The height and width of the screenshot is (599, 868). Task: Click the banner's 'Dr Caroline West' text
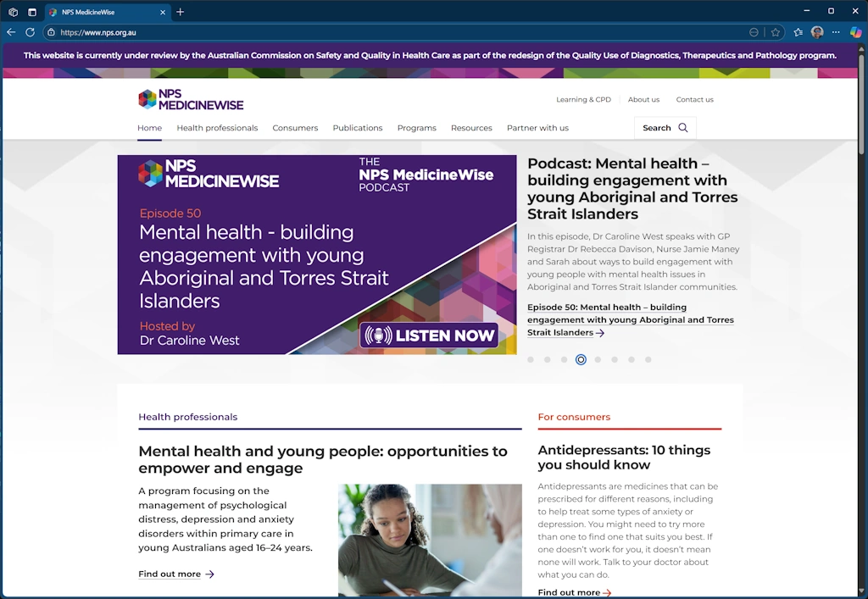(x=189, y=340)
